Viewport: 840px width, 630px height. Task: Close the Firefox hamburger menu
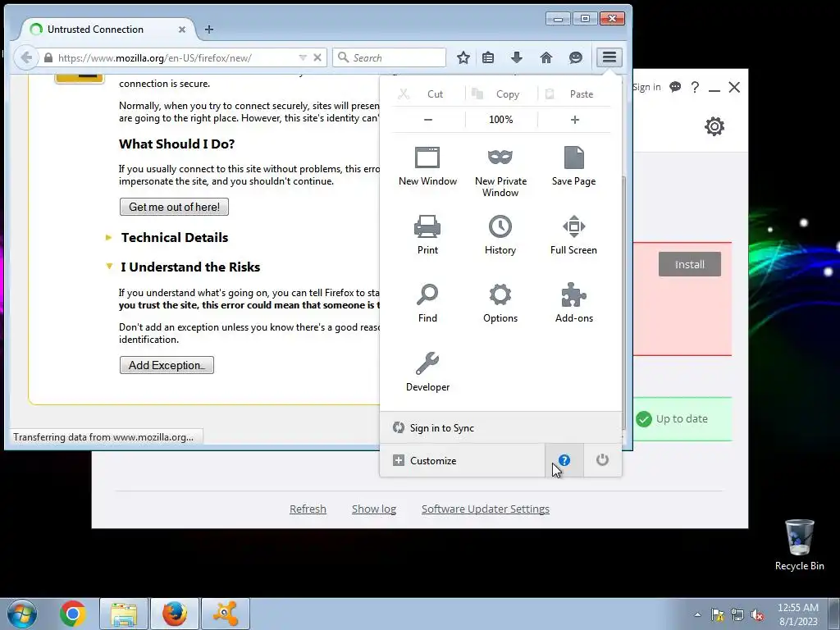point(609,57)
